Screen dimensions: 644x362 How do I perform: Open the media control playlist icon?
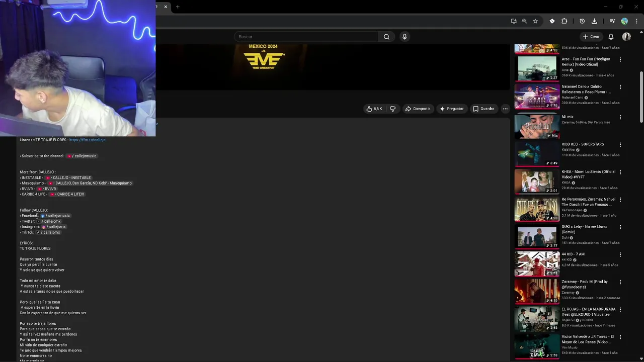(x=612, y=21)
